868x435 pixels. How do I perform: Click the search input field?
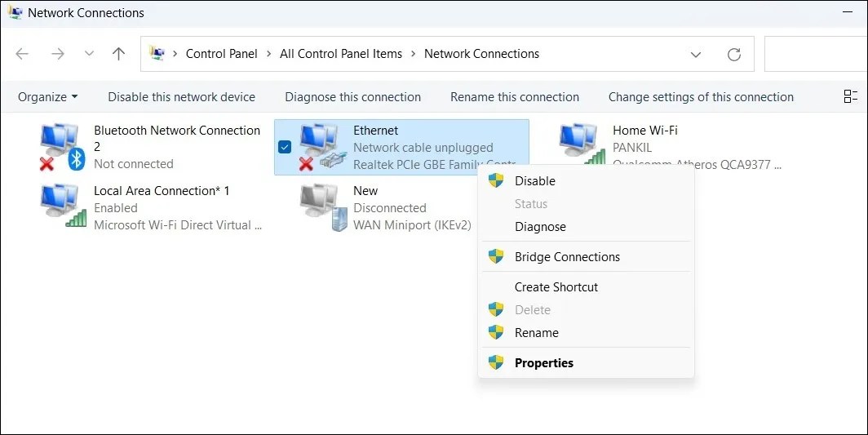816,54
